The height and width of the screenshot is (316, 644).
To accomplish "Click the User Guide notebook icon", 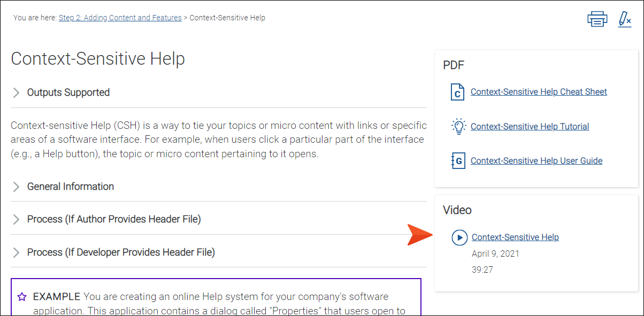I will (x=458, y=160).
